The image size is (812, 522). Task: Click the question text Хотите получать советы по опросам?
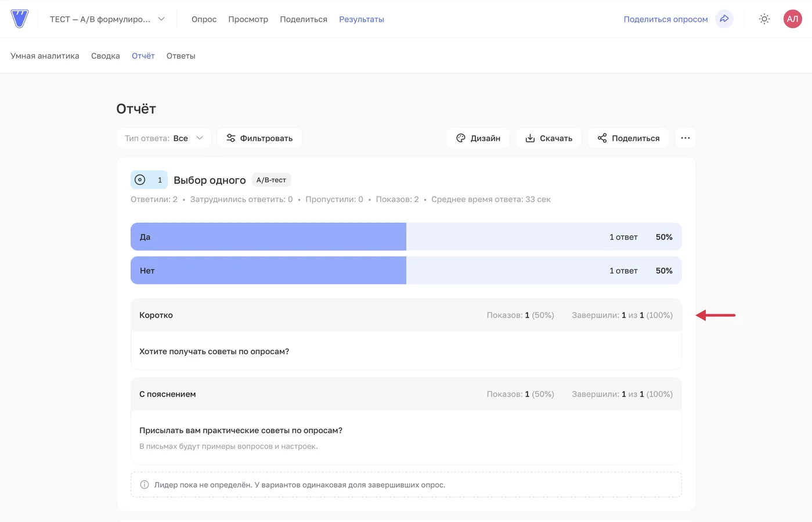(214, 351)
